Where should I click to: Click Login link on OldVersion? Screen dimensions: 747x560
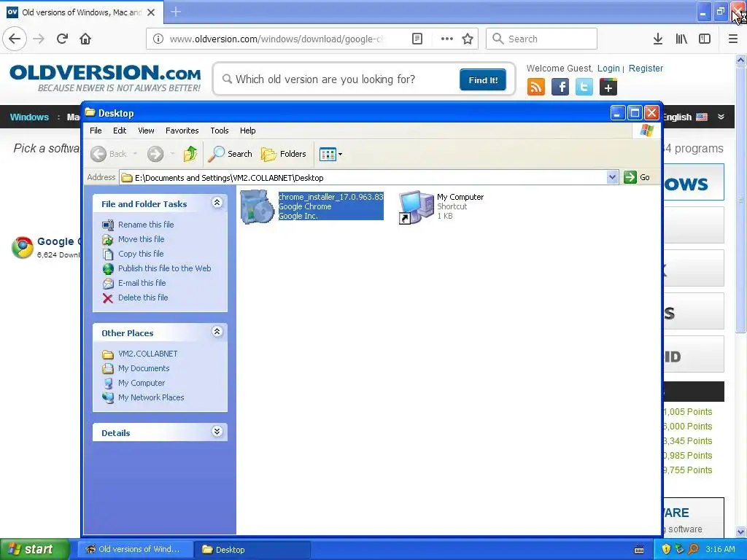(608, 68)
